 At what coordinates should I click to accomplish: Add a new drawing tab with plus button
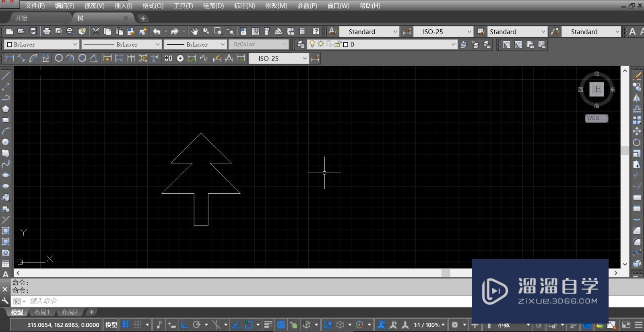pos(143,18)
